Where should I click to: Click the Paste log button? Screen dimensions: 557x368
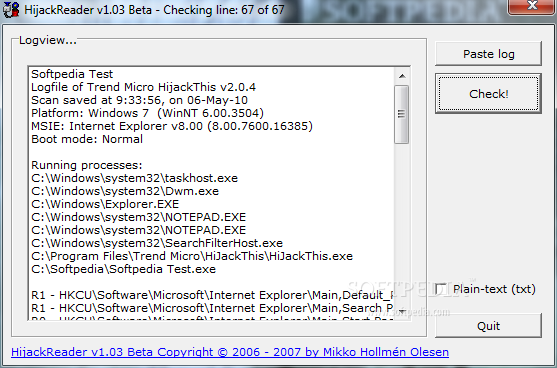click(488, 54)
